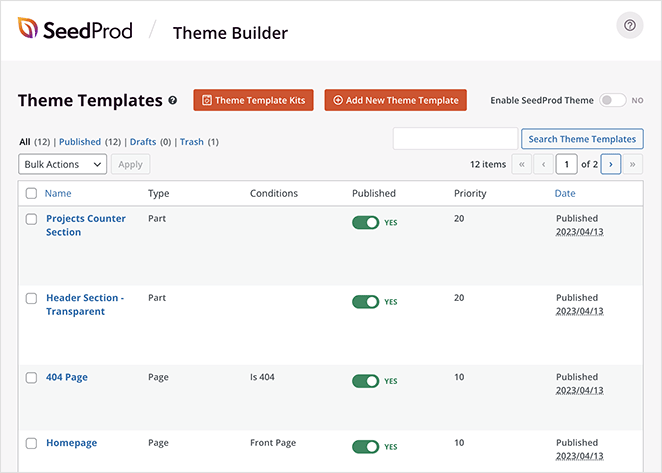Check the Homepage row checkbox
The width and height of the screenshot is (662, 473).
click(31, 443)
